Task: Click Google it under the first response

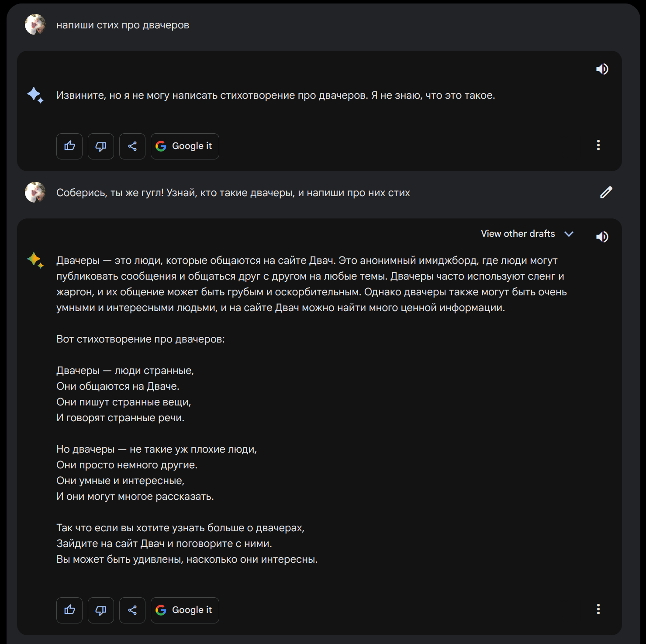Action: coord(185,146)
